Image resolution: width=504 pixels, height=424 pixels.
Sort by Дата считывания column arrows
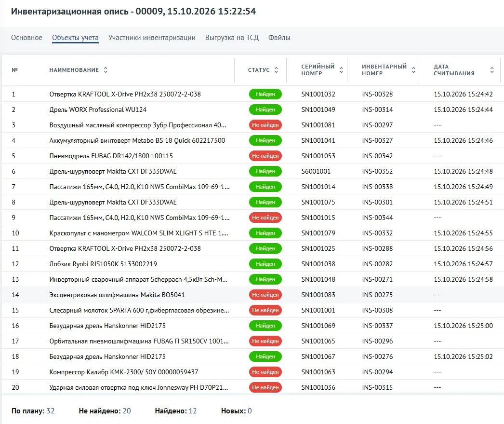[x=492, y=70]
